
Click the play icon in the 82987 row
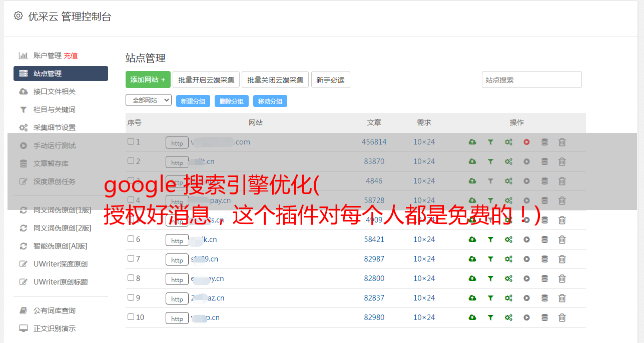point(526,259)
